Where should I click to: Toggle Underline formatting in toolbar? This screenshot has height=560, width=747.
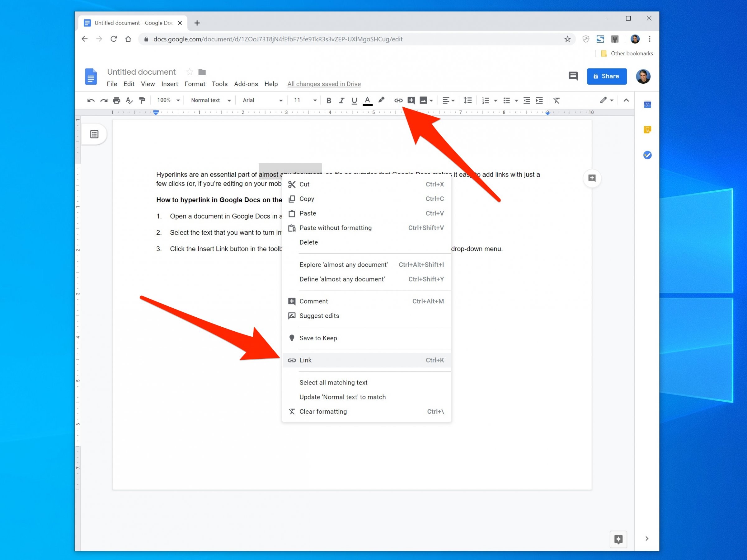coord(354,100)
